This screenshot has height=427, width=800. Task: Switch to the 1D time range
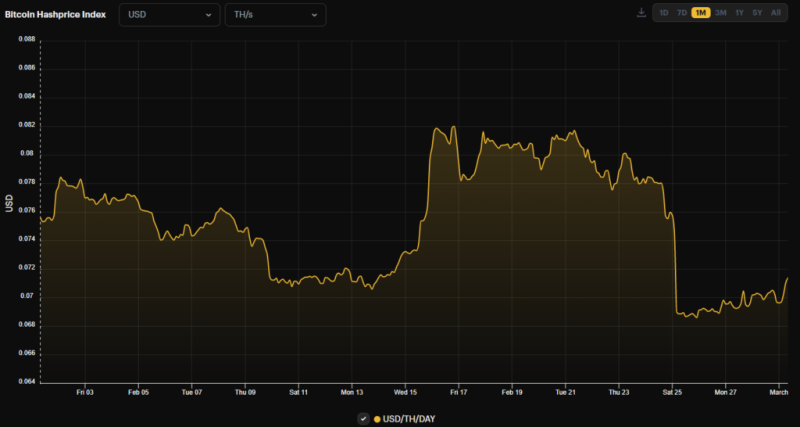664,13
